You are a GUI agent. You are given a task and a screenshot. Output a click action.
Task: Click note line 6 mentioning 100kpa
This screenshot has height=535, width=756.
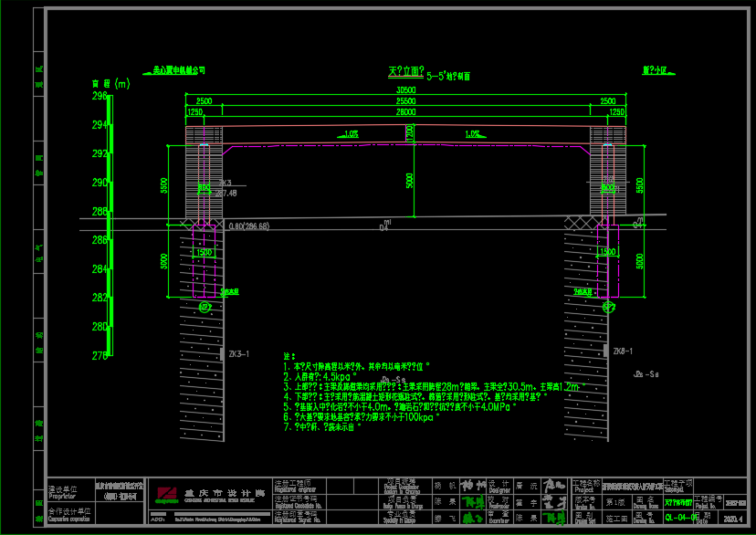362,417
